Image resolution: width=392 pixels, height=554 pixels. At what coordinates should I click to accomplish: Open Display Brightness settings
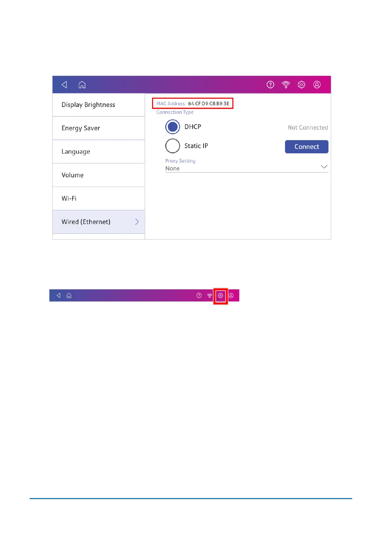pos(98,105)
